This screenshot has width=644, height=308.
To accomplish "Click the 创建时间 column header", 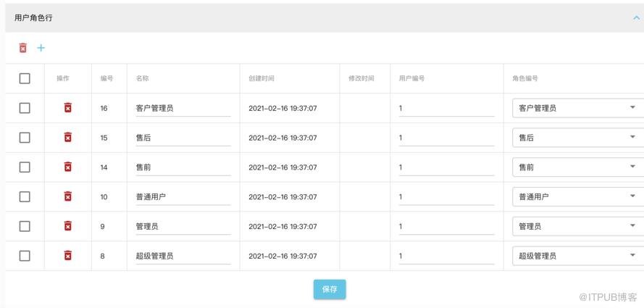I will coord(262,78).
